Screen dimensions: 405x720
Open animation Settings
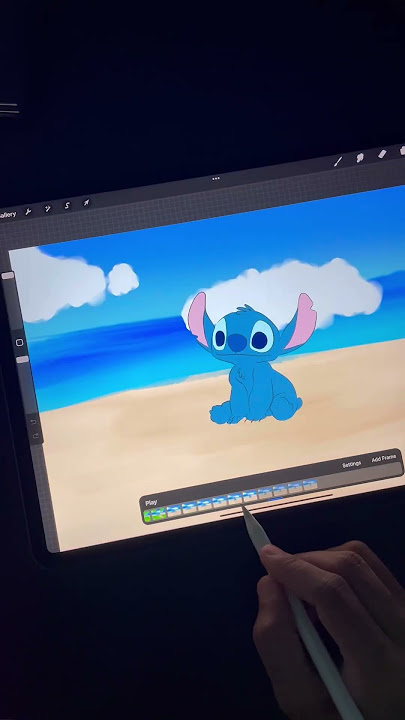point(351,465)
